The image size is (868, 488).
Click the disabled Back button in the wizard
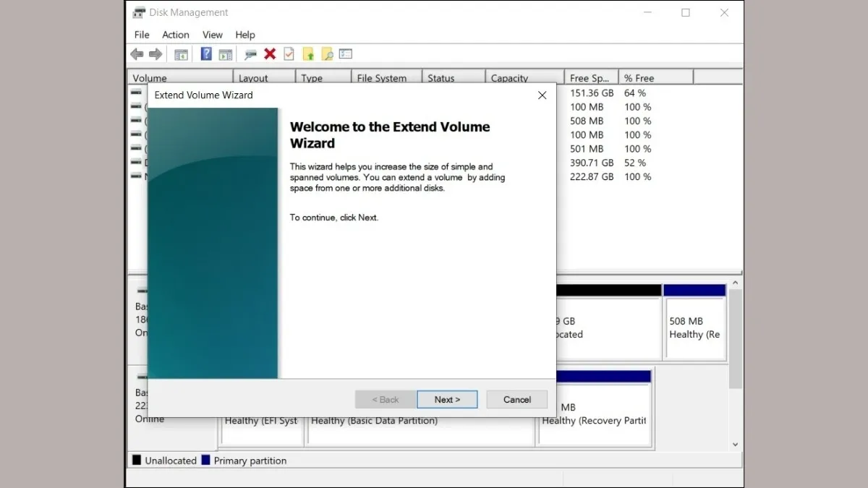coord(385,399)
